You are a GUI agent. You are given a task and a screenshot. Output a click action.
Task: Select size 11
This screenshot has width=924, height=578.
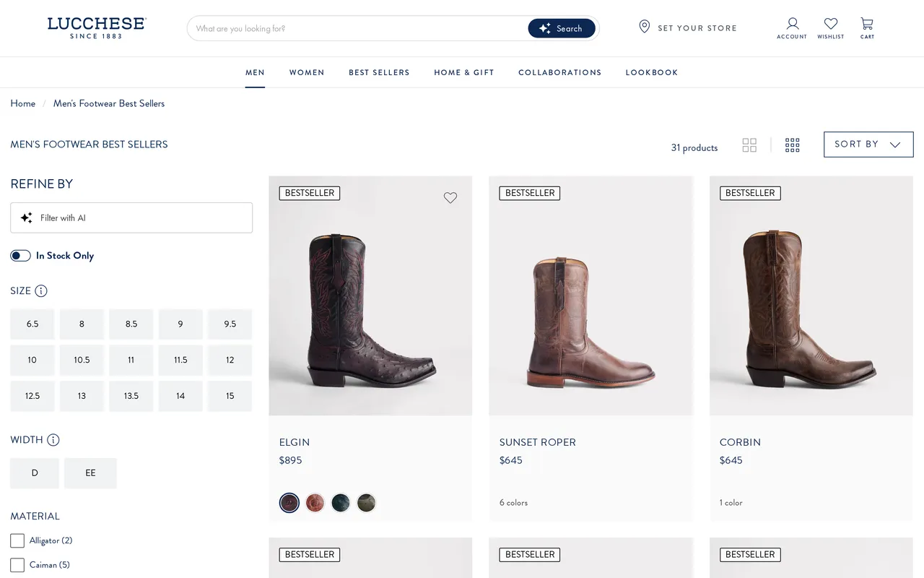131,360
